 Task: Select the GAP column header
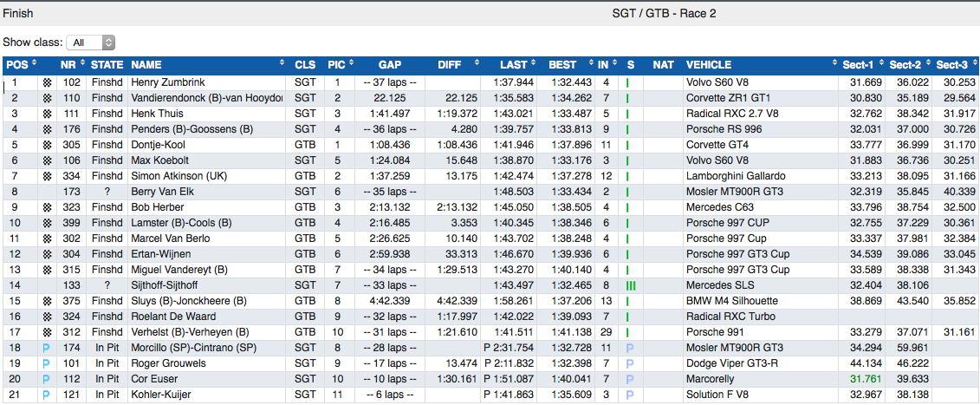coord(389,64)
